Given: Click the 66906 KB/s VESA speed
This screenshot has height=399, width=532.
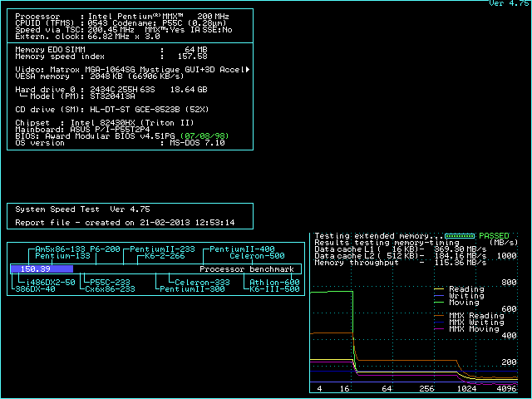Looking at the screenshot, I should click(x=155, y=76).
